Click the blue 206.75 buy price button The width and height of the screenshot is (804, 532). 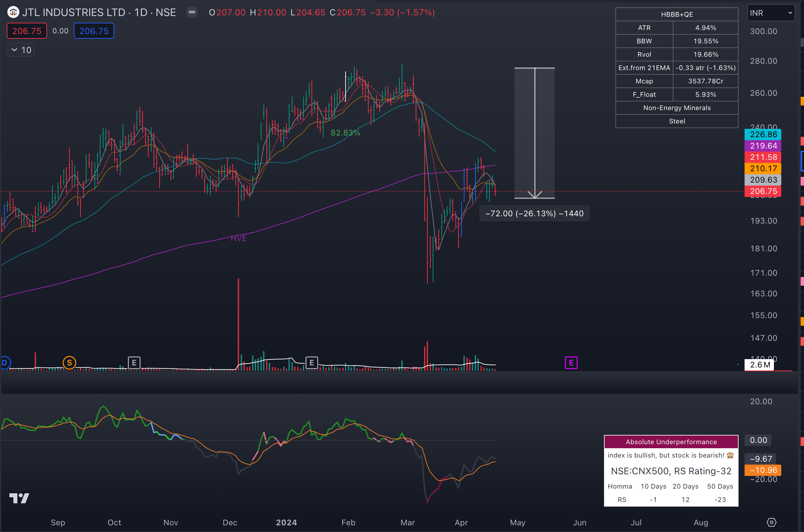pos(94,31)
